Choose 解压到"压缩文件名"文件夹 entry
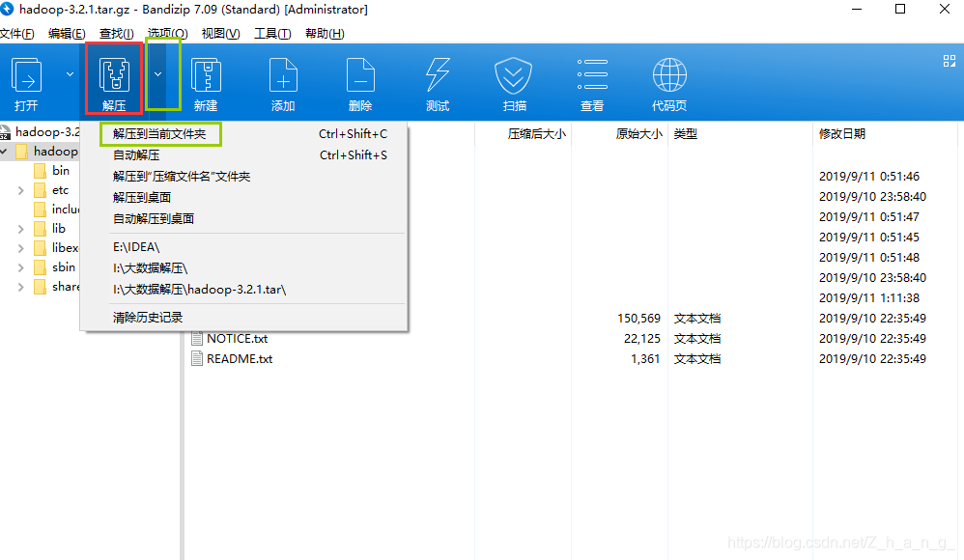Screen dimensions: 964x560 click(x=244, y=177)
